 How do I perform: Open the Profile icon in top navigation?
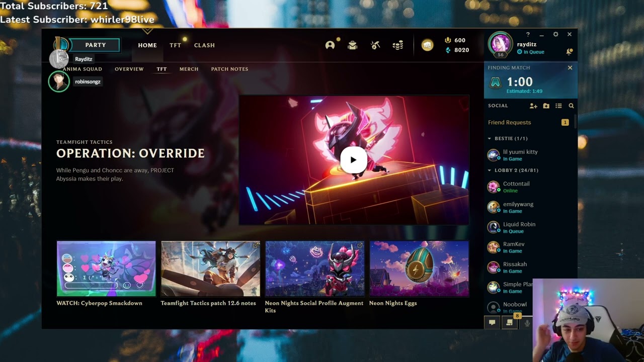click(x=330, y=45)
